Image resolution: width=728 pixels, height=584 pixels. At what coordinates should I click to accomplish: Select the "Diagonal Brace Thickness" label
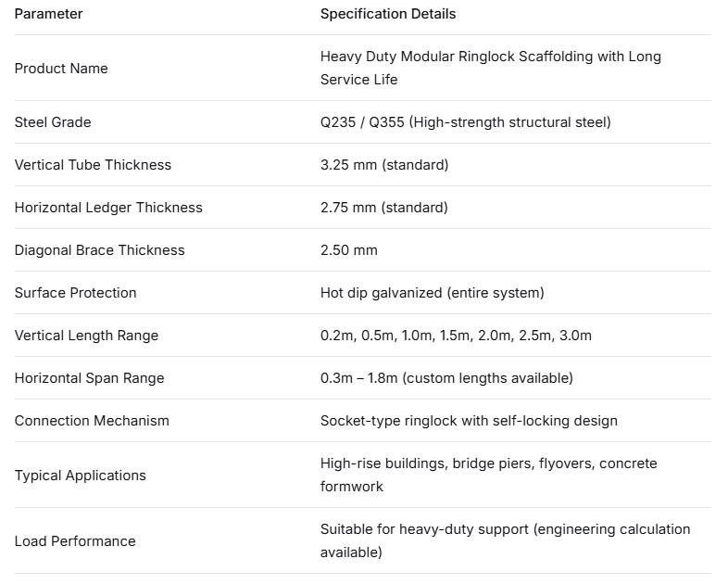[x=99, y=250]
